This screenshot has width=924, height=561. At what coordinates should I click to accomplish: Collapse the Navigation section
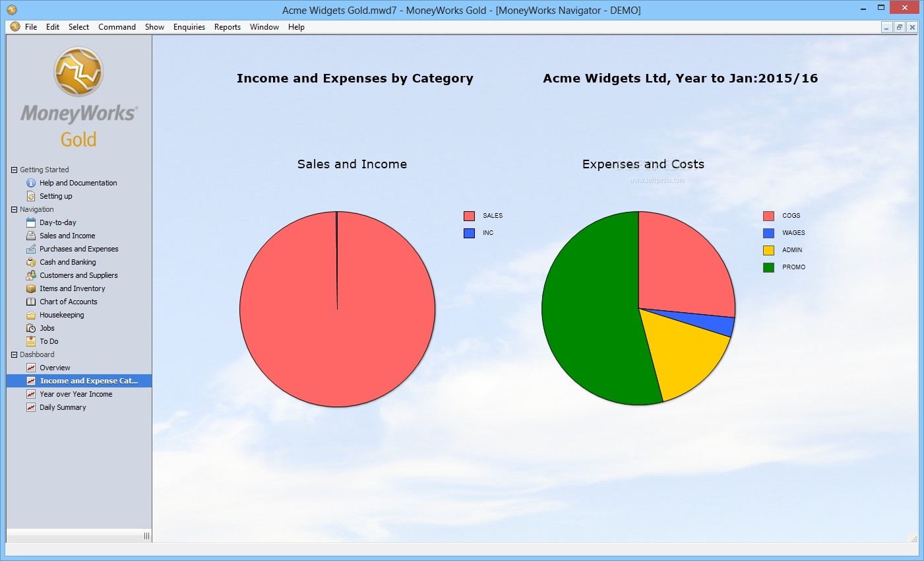(14, 209)
